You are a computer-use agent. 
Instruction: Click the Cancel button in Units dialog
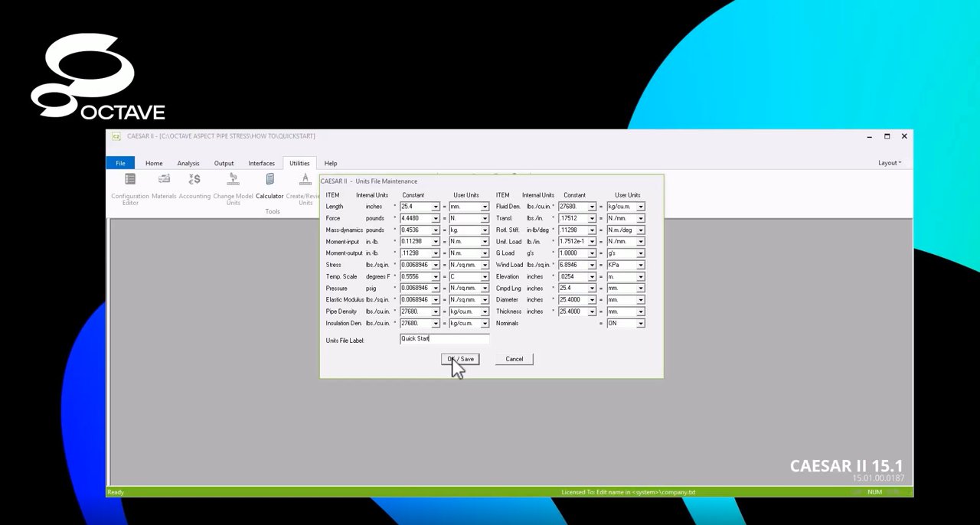point(514,359)
